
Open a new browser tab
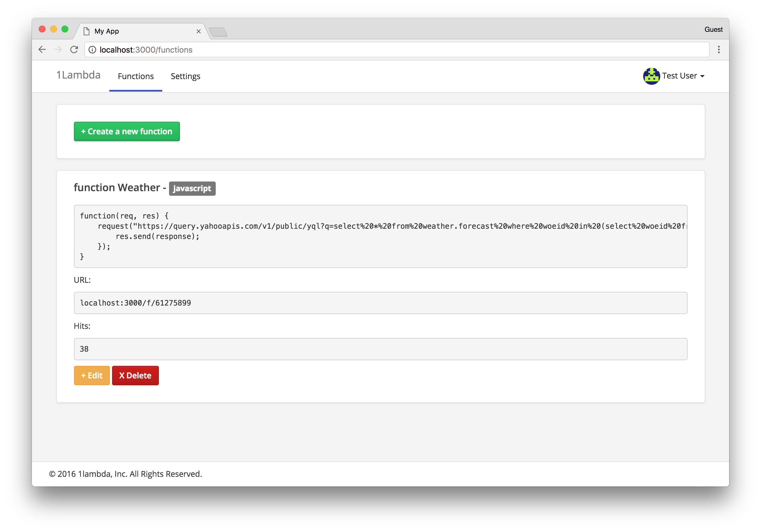point(218,32)
